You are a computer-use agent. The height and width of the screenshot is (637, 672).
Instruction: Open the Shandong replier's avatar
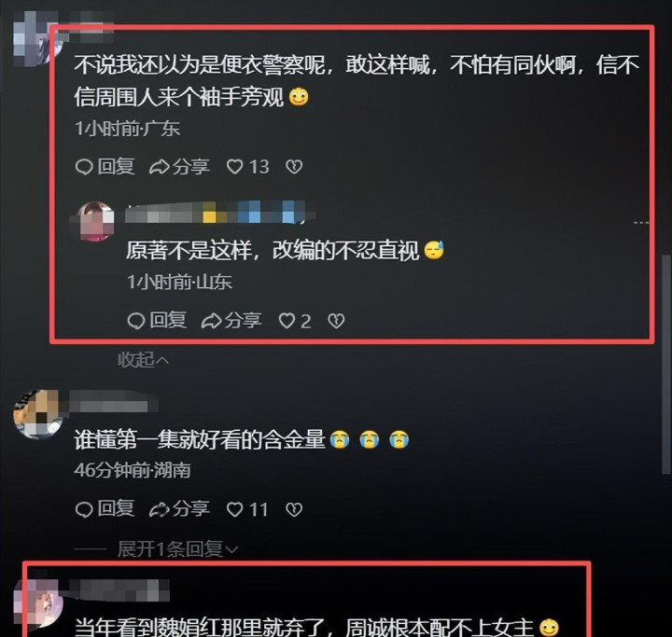pos(95,221)
